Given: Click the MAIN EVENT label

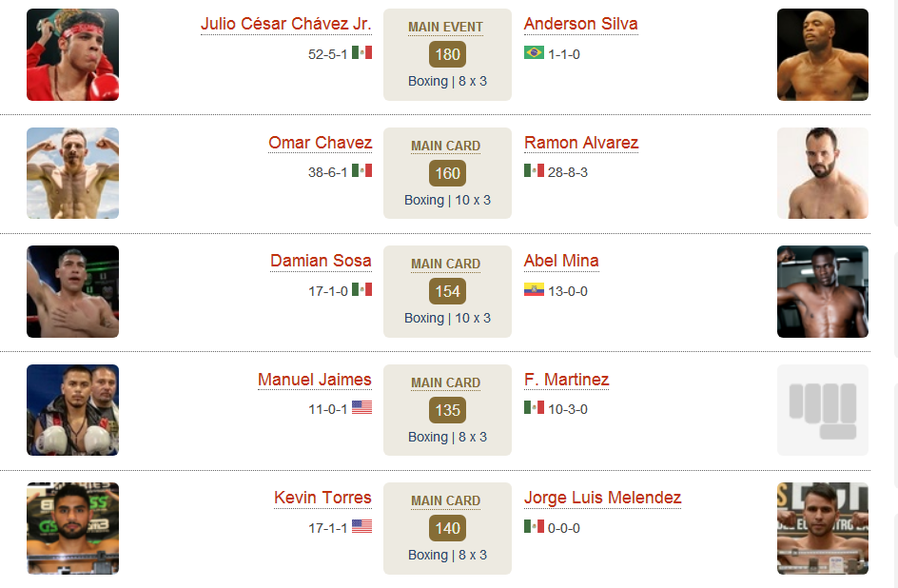Looking at the screenshot, I should pyautogui.click(x=445, y=27).
